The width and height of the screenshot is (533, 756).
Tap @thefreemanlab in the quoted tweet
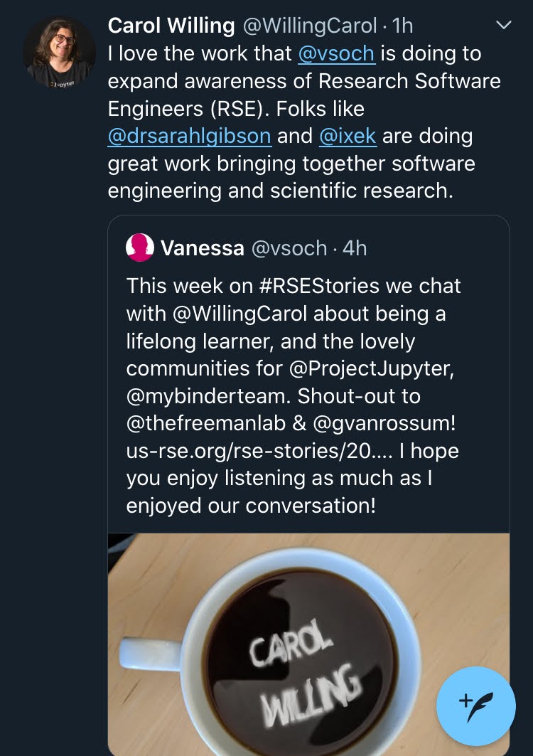pyautogui.click(x=206, y=424)
